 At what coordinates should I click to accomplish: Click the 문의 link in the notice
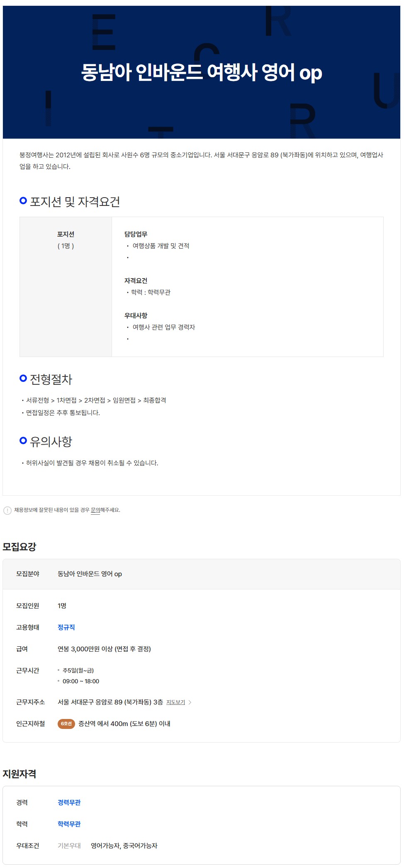[95, 510]
